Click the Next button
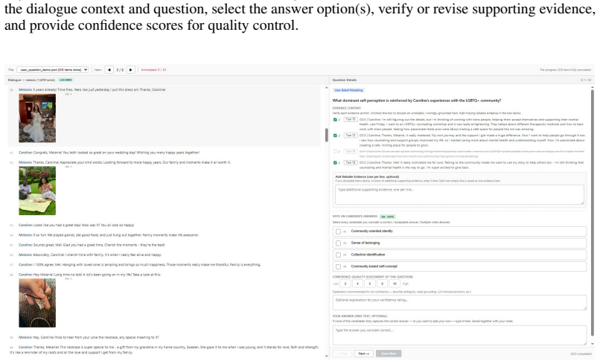This screenshot has width=600, height=364. coord(363,354)
